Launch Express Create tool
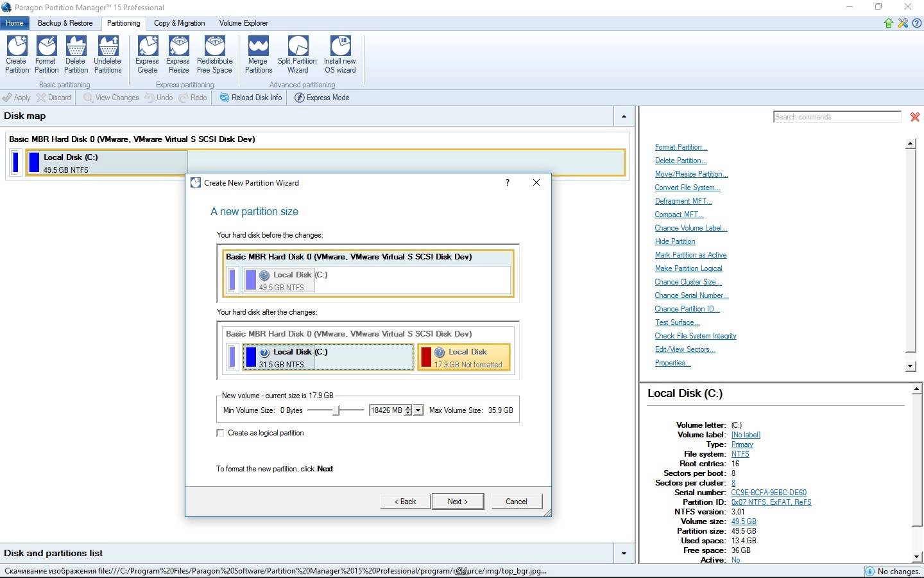This screenshot has width=924, height=578. [x=147, y=54]
